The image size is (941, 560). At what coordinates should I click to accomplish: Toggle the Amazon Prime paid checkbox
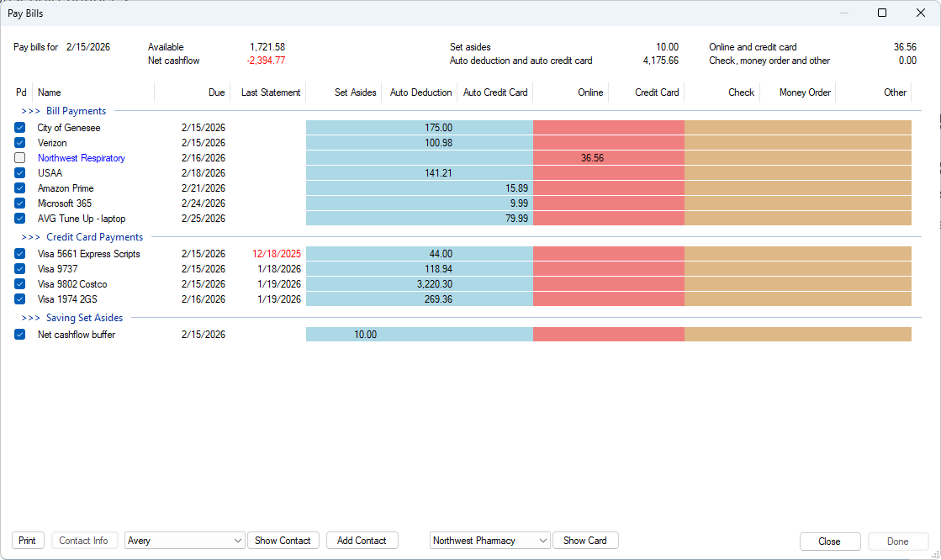20,188
